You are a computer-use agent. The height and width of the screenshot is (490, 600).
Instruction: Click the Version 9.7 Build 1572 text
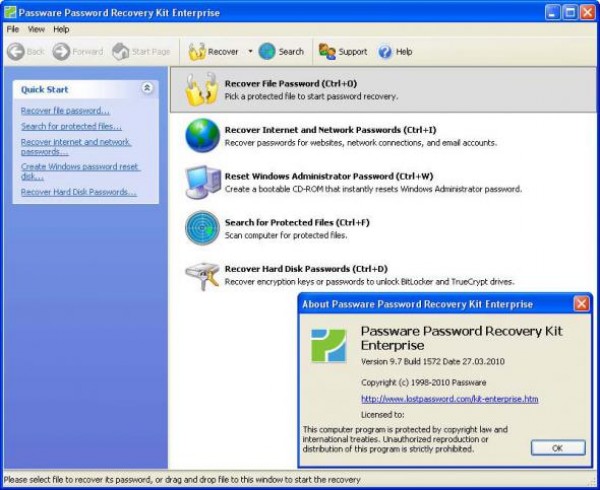(x=433, y=361)
